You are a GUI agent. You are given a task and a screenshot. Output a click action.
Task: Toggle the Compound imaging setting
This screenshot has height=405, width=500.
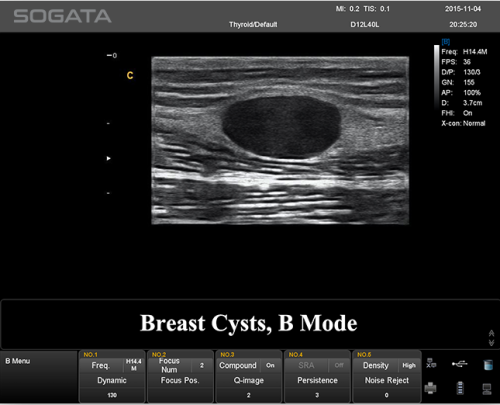point(238,365)
